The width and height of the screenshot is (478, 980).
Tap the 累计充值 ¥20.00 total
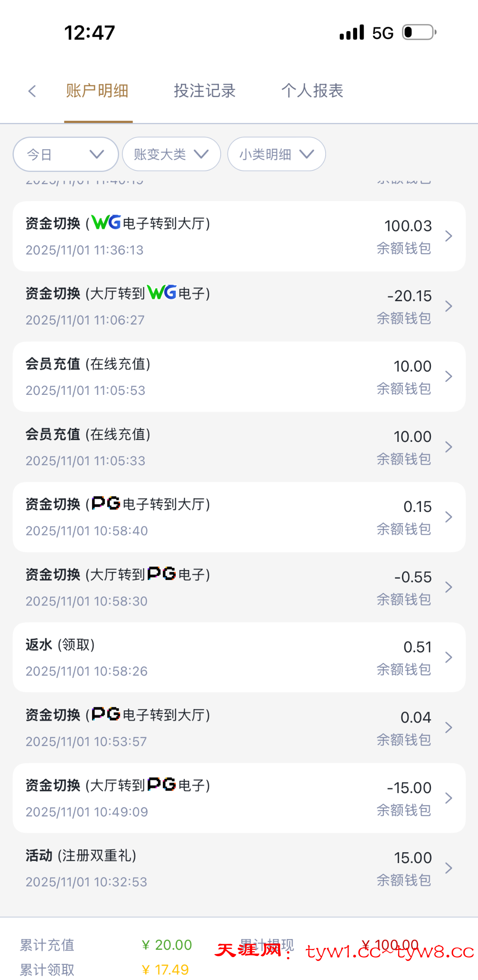click(167, 945)
